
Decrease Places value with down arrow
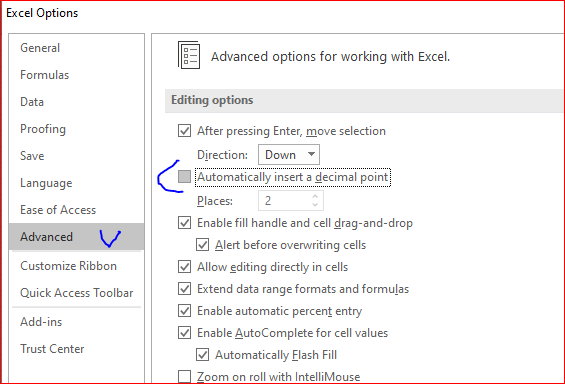click(315, 205)
